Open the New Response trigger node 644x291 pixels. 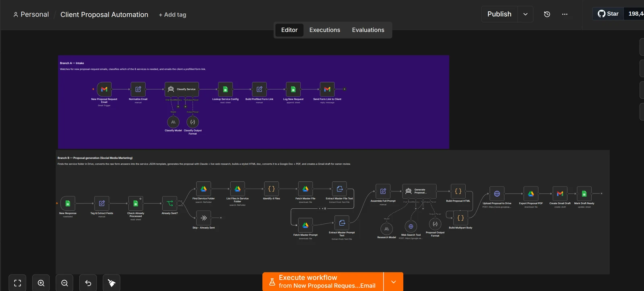[x=68, y=204]
